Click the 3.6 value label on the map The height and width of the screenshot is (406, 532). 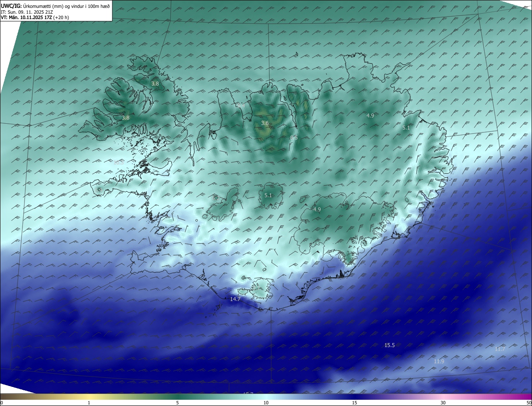265,123
